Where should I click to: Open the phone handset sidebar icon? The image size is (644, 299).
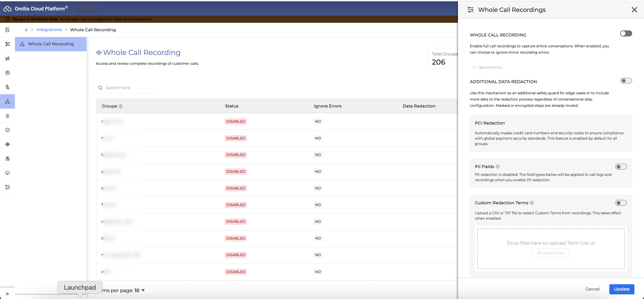pos(8,87)
